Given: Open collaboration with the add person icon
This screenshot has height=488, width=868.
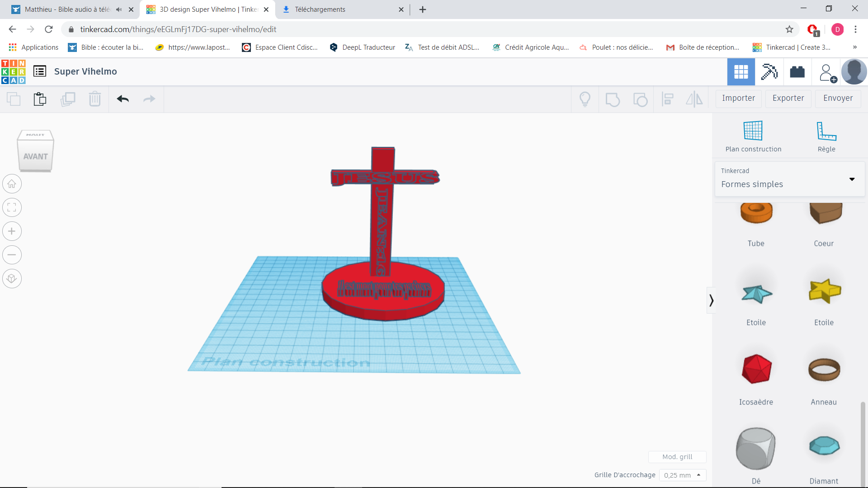Looking at the screenshot, I should [x=826, y=72].
